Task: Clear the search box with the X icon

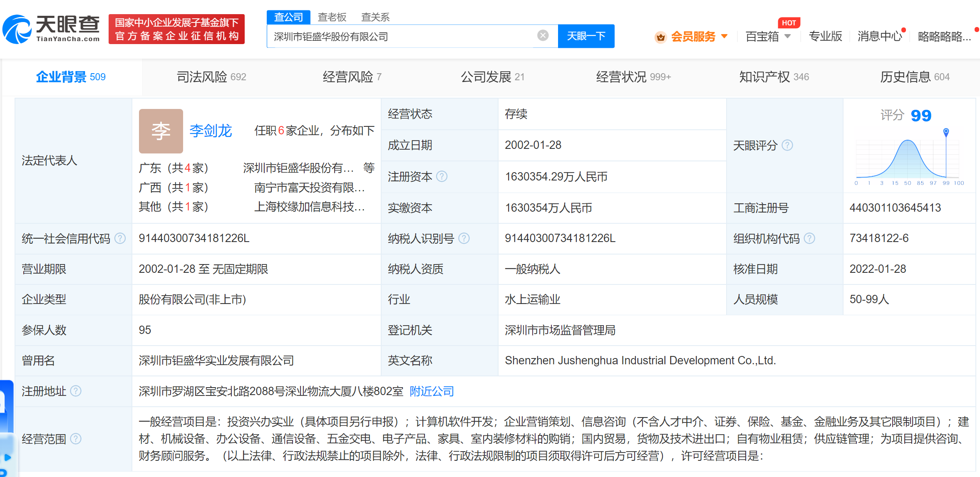Action: (x=543, y=36)
